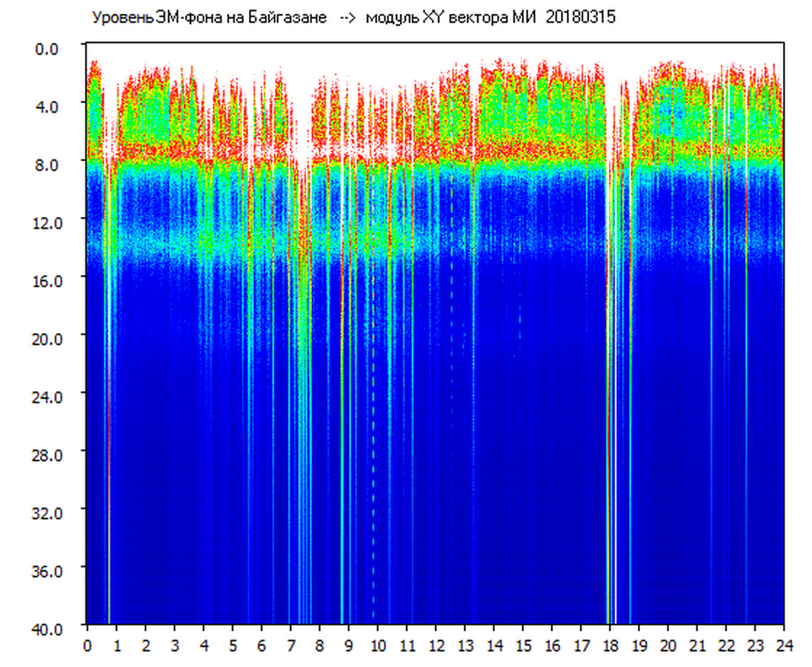Click the hour 0 label on x-axis
This screenshot has width=812, height=667.
[x=87, y=646]
